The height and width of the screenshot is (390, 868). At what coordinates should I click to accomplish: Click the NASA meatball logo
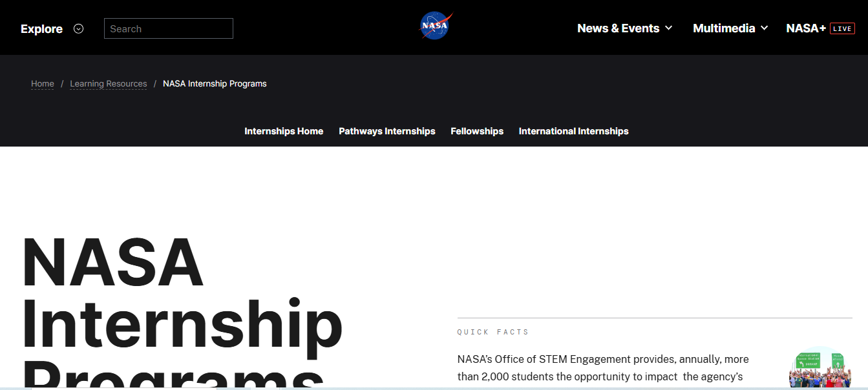point(436,26)
